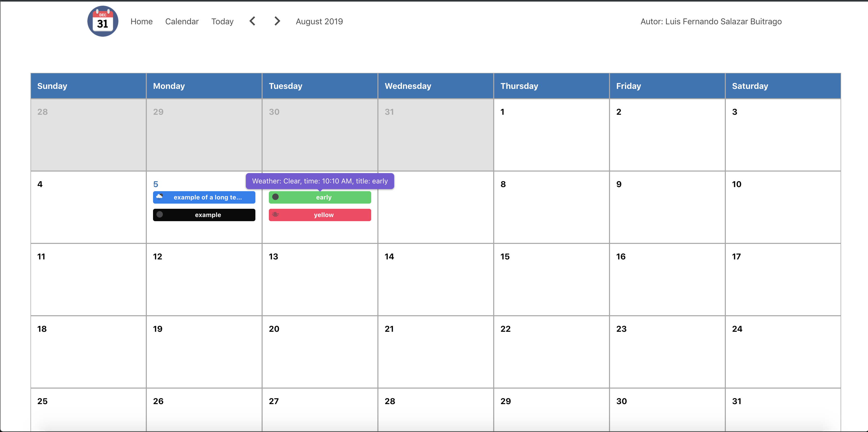This screenshot has height=432, width=868.
Task: Open the black example reminder
Action: (x=208, y=215)
